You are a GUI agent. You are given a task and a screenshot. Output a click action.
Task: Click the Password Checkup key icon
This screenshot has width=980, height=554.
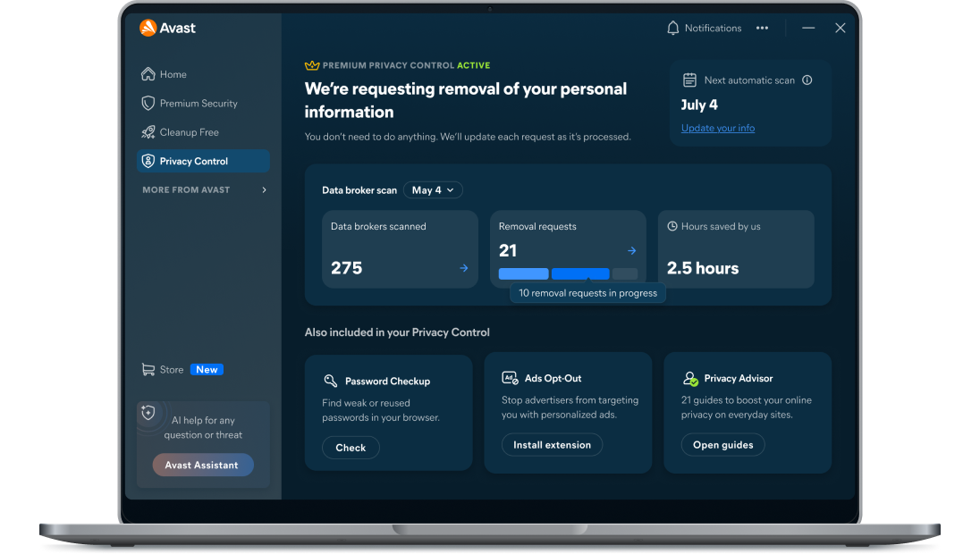click(x=331, y=381)
